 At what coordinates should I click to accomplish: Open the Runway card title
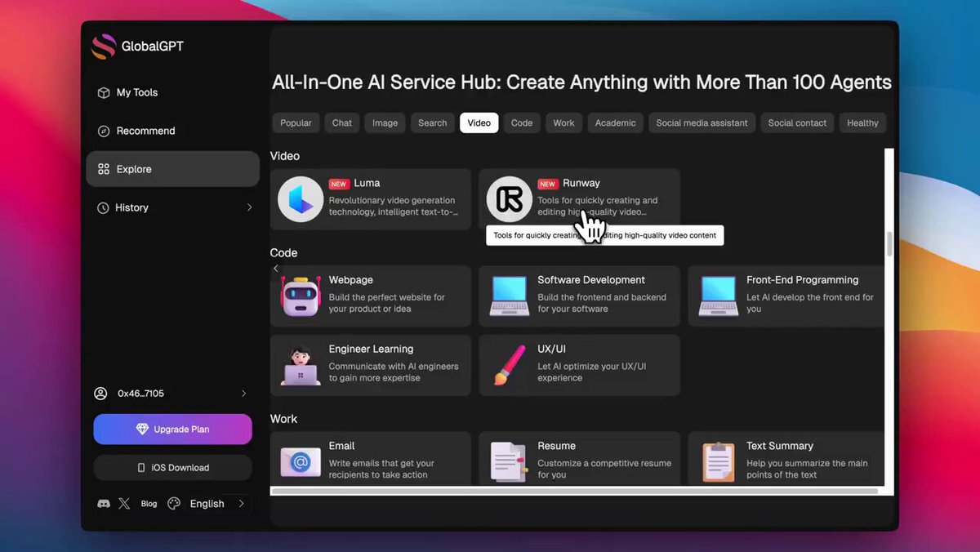pos(581,184)
